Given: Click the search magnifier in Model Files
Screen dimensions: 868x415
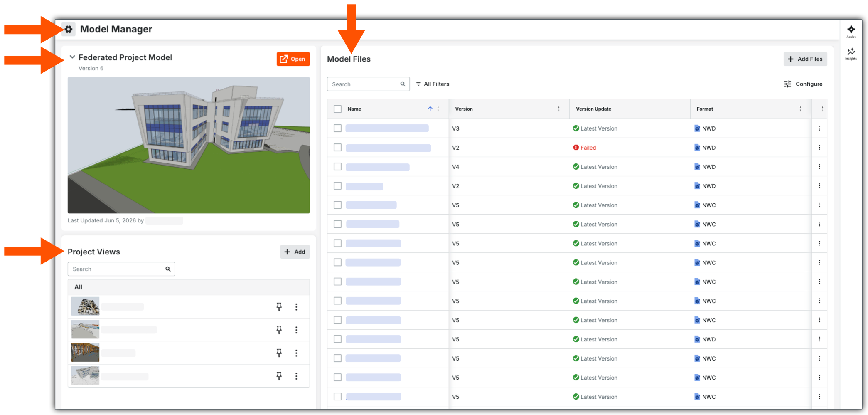Looking at the screenshot, I should coord(403,84).
